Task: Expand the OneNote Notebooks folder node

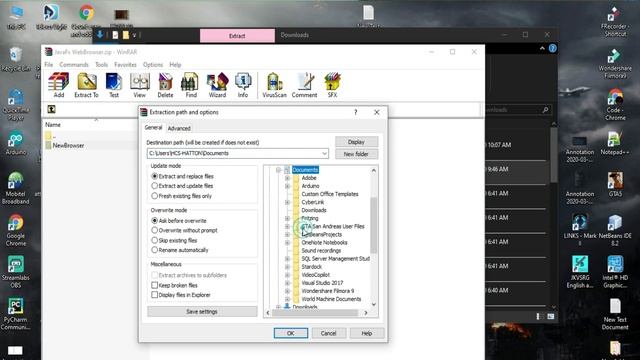Action: point(287,242)
